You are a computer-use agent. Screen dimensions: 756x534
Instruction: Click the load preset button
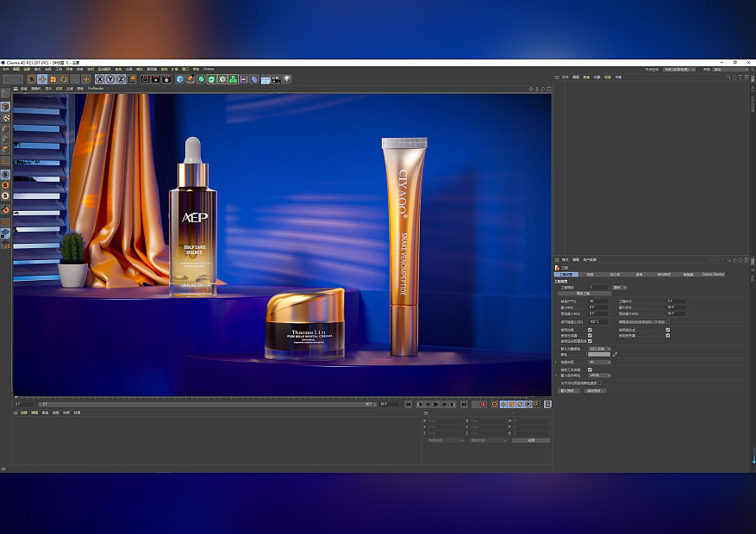click(569, 391)
